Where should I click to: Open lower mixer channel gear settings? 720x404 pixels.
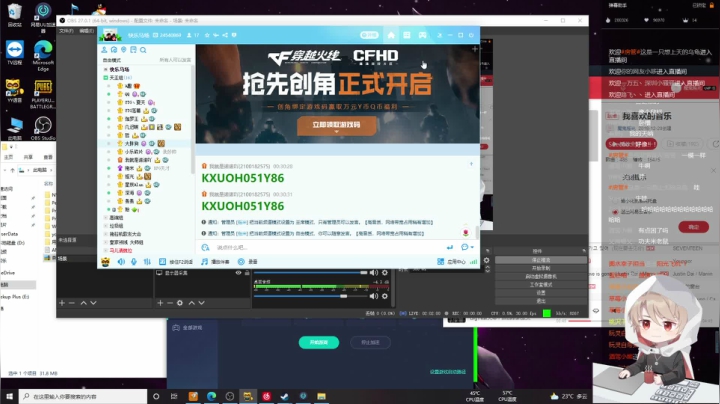[385, 296]
